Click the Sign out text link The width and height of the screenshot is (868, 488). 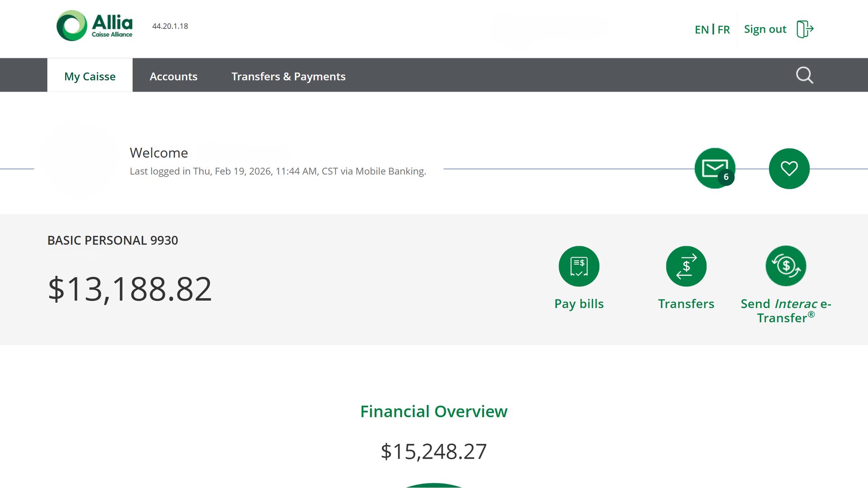click(x=765, y=29)
